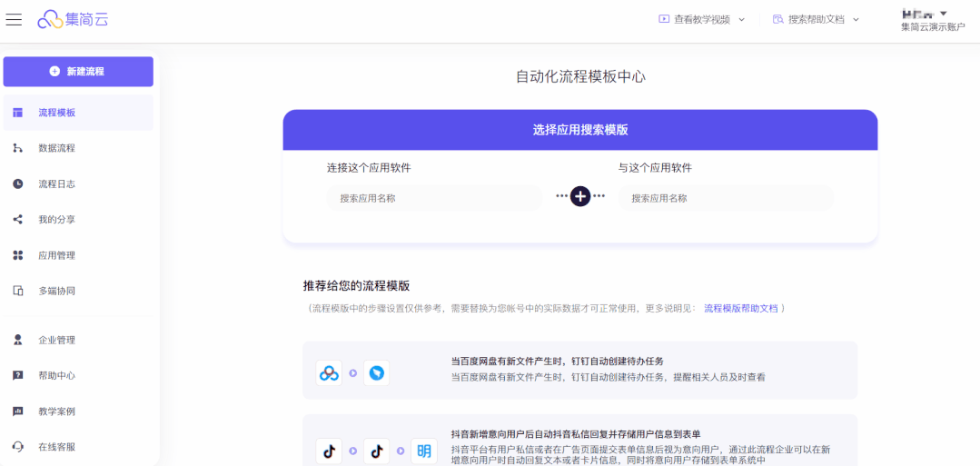Screen dimensions: 980x466
Task: Click the 明 form app icon
Action: 424,451
